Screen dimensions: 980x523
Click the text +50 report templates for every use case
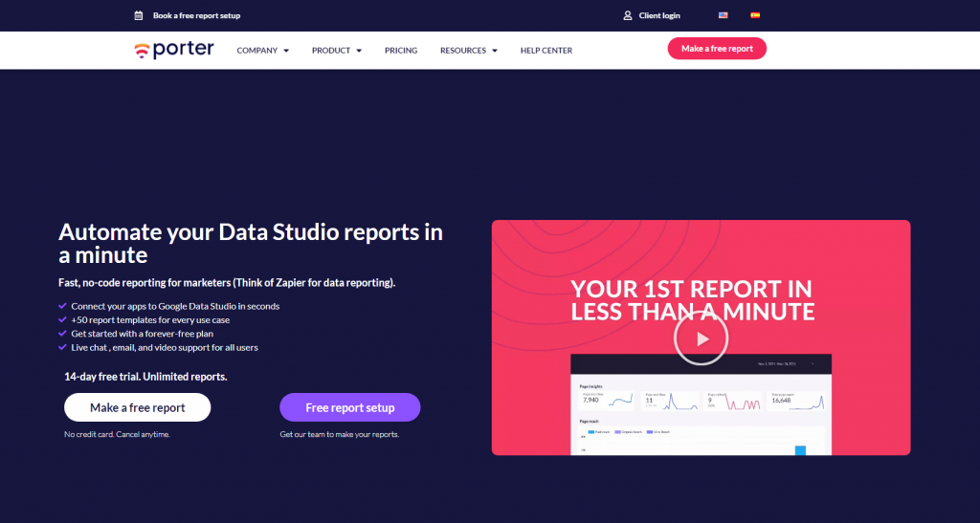click(x=150, y=320)
